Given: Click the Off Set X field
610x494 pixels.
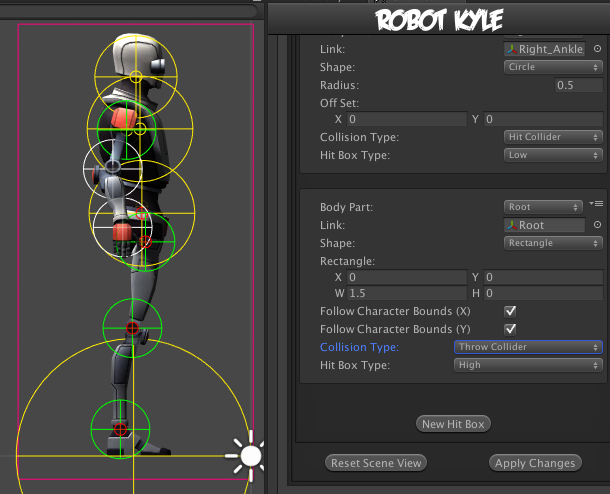Looking at the screenshot, I should 407,119.
